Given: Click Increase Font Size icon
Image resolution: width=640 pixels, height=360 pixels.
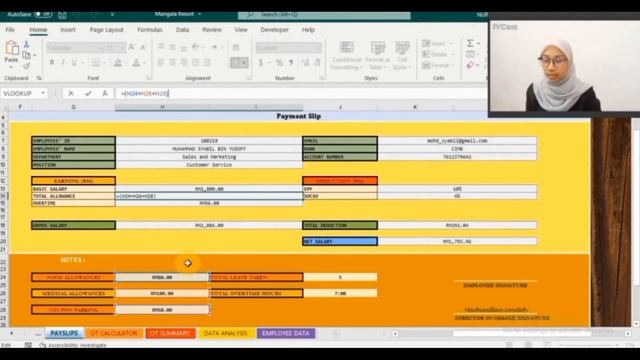Looking at the screenshot, I should [x=132, y=48].
